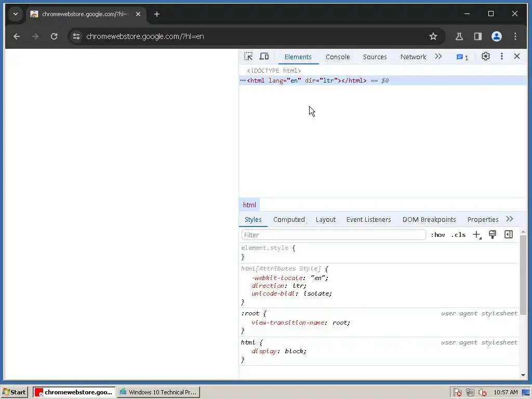Open the Properties pane tab
The image size is (532, 399).
pos(483,220)
